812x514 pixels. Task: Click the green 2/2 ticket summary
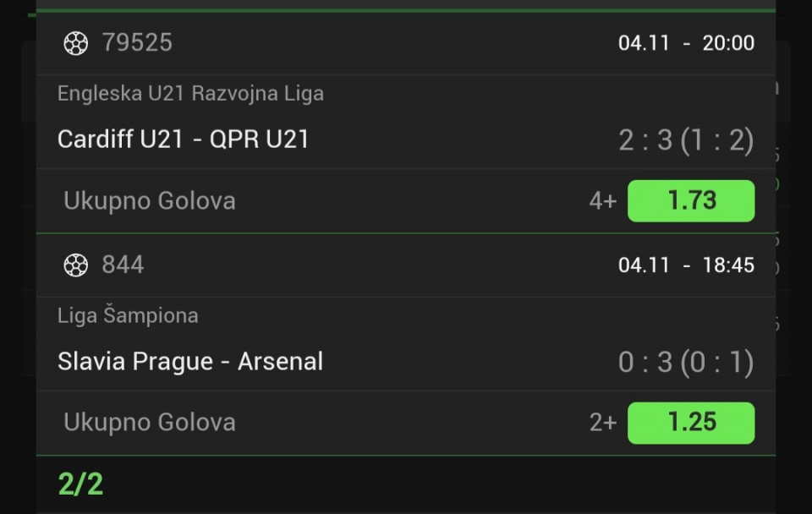80,484
